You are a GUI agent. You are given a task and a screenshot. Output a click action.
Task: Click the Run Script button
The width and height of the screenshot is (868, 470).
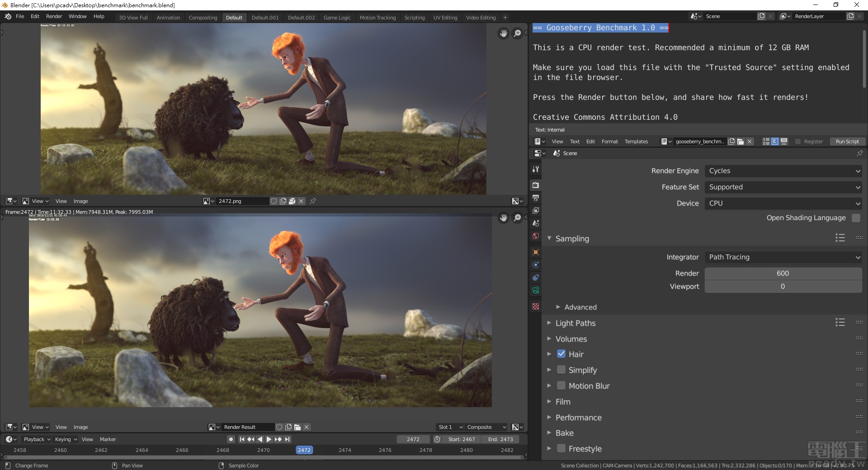[x=847, y=141]
